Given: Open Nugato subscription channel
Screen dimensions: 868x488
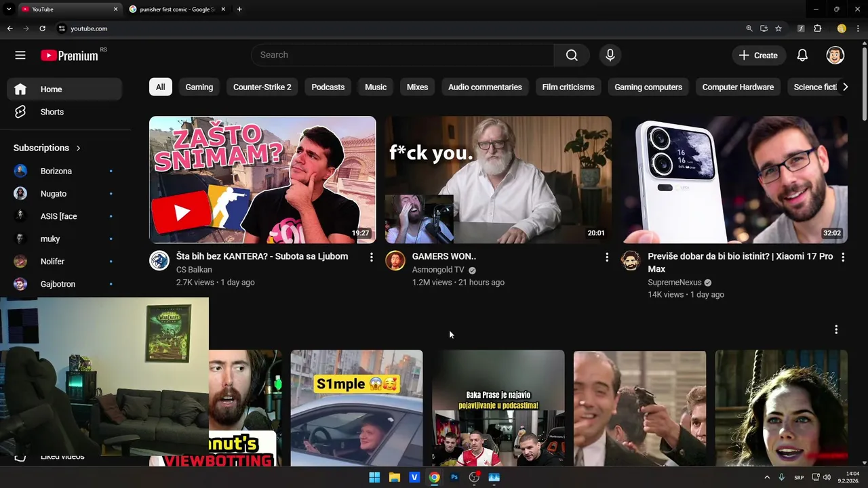Looking at the screenshot, I should (x=64, y=194).
